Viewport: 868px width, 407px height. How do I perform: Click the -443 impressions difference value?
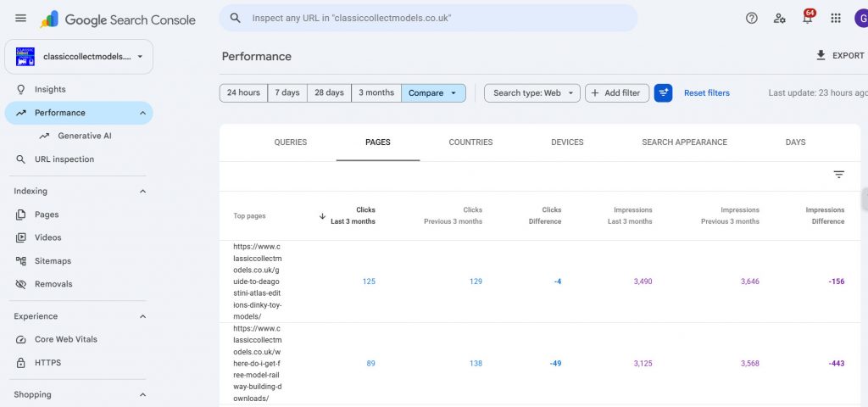click(837, 363)
